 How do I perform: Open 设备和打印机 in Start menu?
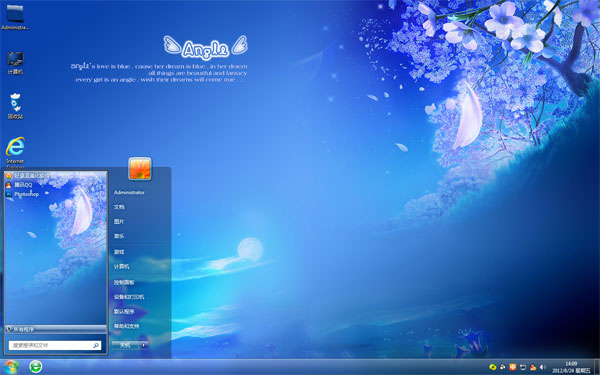[x=129, y=297]
